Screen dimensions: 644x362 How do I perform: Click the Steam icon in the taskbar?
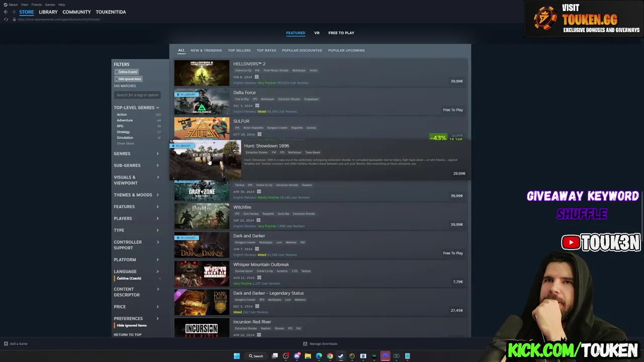(341, 356)
